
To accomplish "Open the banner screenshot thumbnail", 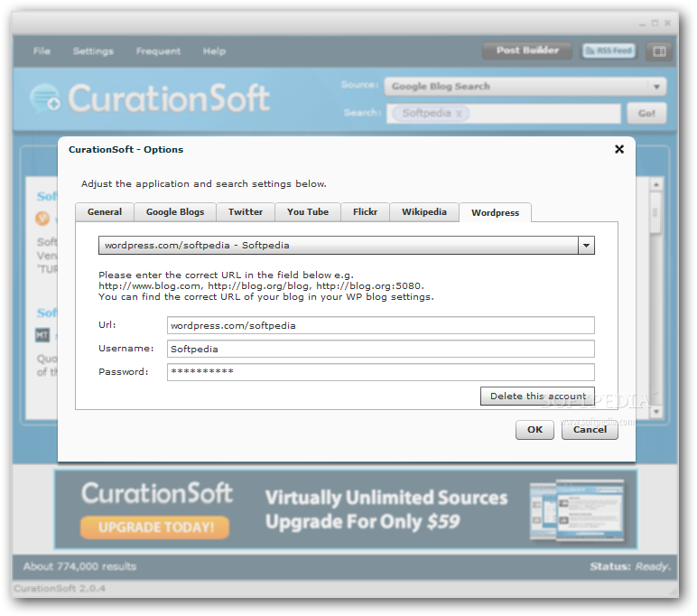I will point(577,510).
